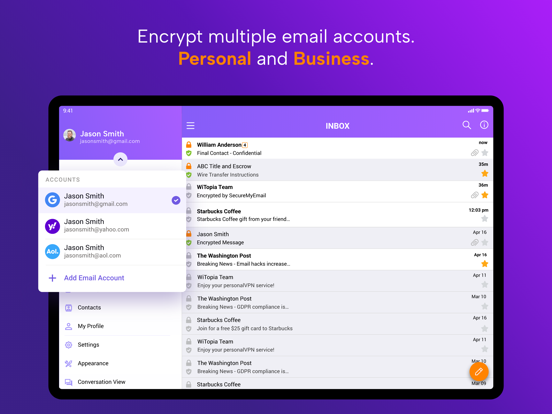Screen dimensions: 552x414
Task: Click attachment paperclip on William Anderson email
Action: (x=475, y=153)
